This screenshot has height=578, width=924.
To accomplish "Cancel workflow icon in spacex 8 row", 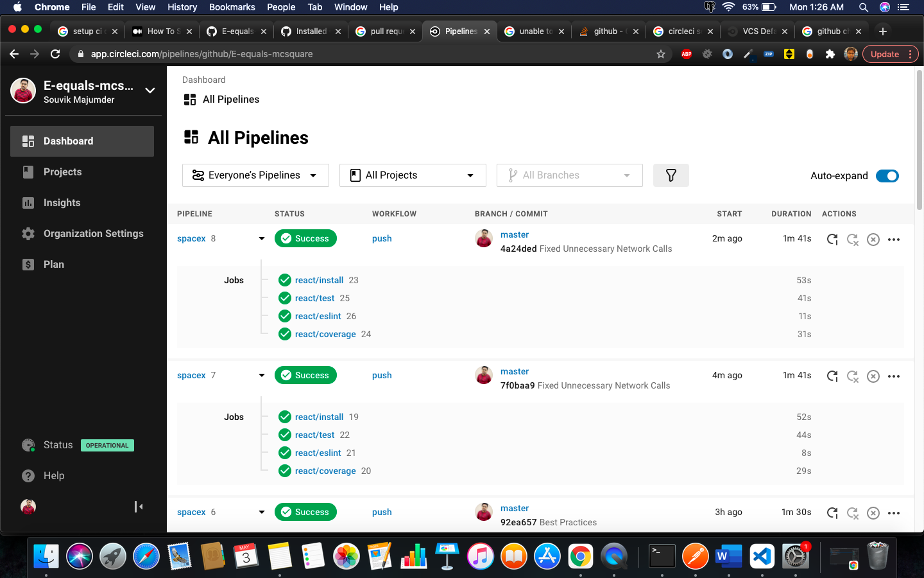I will [873, 239].
